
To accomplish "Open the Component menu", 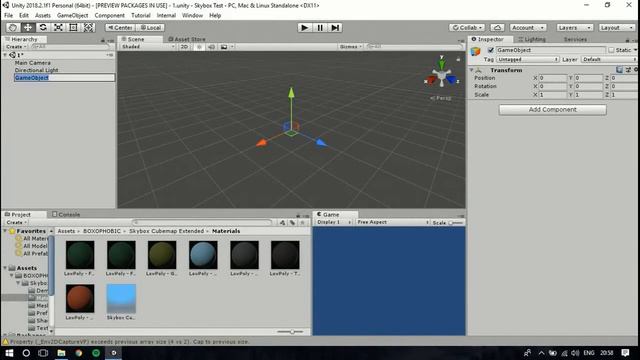I will click(x=109, y=16).
